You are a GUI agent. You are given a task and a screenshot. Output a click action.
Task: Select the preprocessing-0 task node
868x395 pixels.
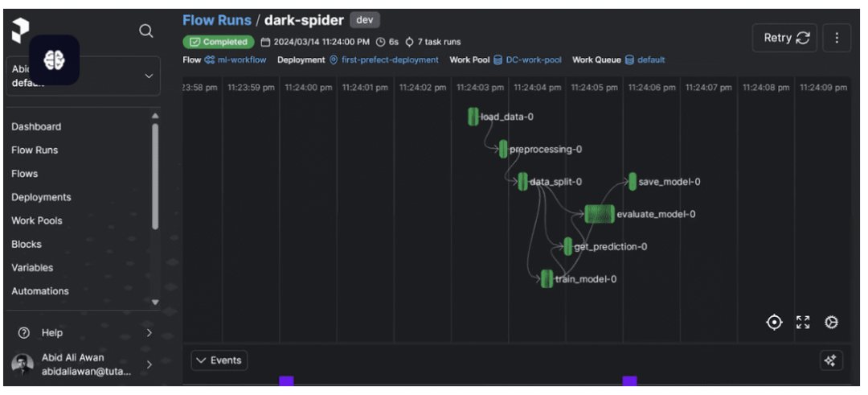tap(502, 149)
